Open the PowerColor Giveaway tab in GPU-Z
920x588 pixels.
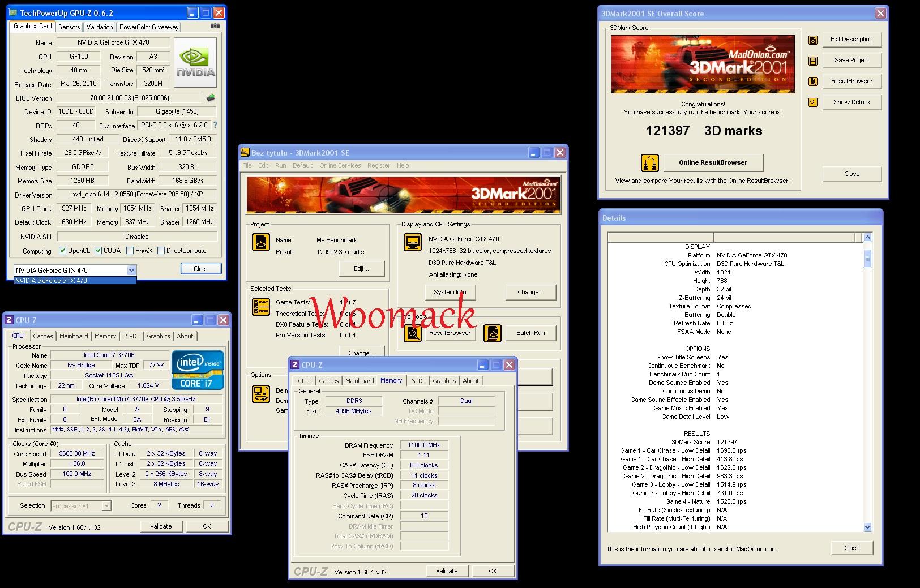click(x=149, y=27)
